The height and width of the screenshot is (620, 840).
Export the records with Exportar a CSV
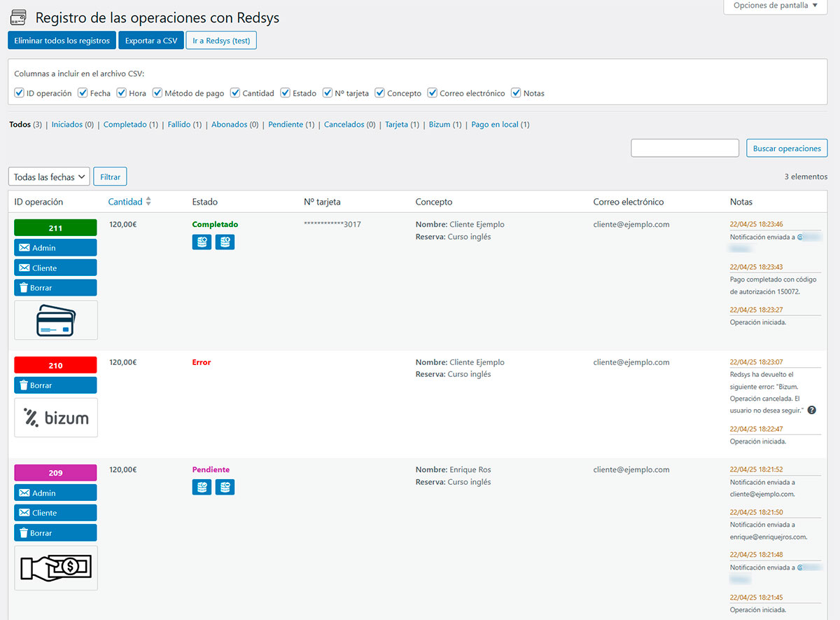pyautogui.click(x=151, y=41)
